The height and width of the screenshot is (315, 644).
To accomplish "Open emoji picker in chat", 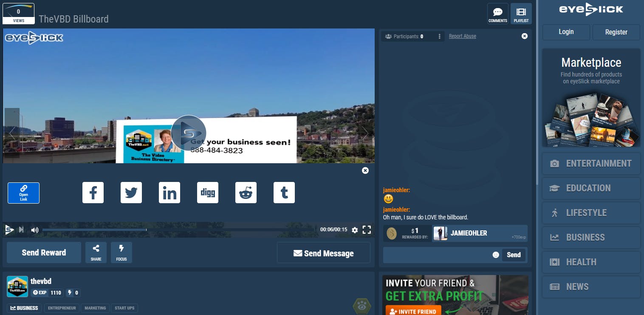I will click(x=495, y=255).
